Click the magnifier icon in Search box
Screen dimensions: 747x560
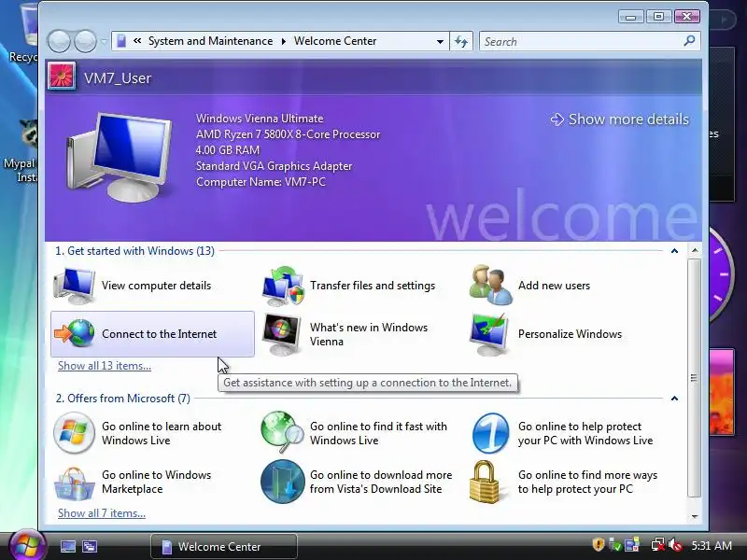tap(689, 41)
